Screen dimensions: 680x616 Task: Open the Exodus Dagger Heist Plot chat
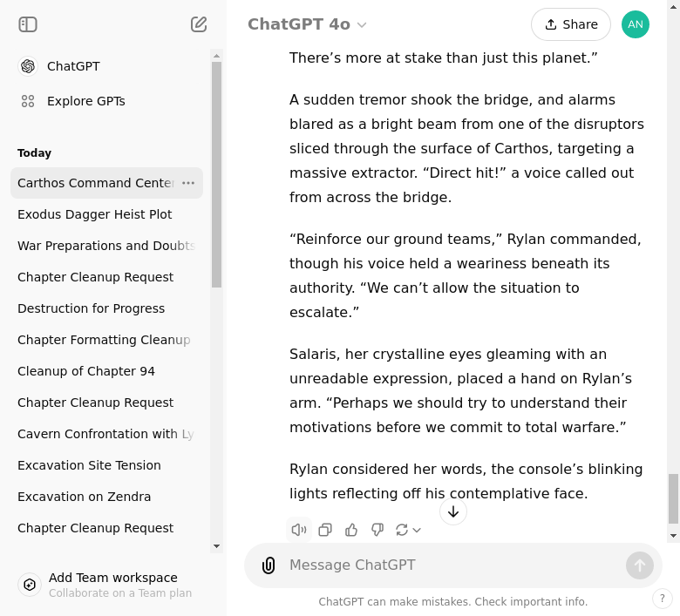pyautogui.click(x=94, y=214)
